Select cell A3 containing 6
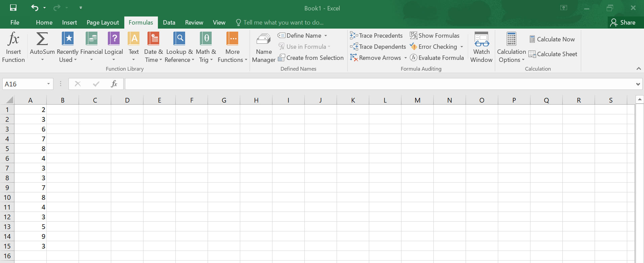 [30, 129]
